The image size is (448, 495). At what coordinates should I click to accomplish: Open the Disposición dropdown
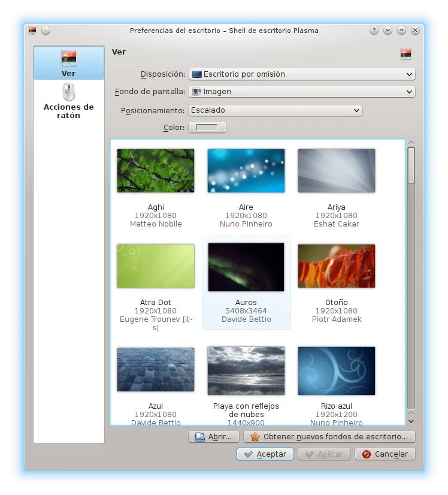click(302, 74)
